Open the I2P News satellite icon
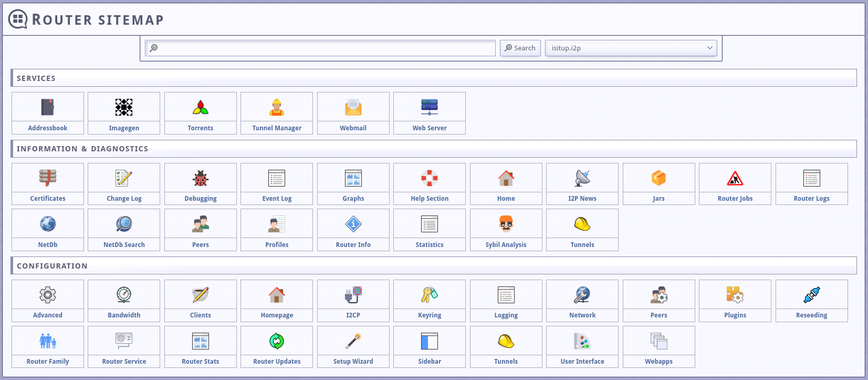This screenshot has height=380, width=868. tap(582, 178)
